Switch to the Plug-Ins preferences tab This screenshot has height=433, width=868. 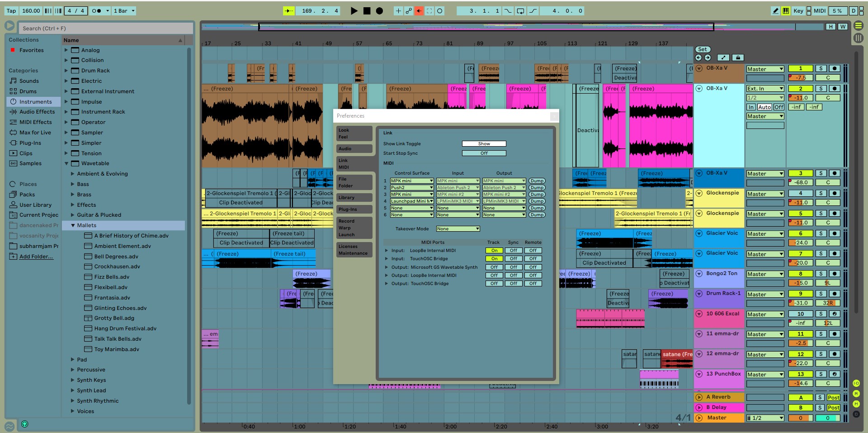point(354,209)
